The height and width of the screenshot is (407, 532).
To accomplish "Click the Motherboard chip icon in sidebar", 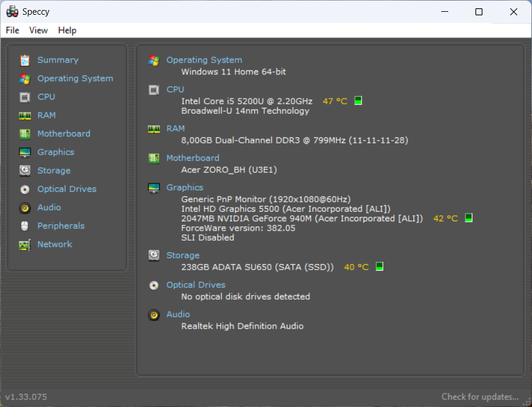I will click(25, 133).
